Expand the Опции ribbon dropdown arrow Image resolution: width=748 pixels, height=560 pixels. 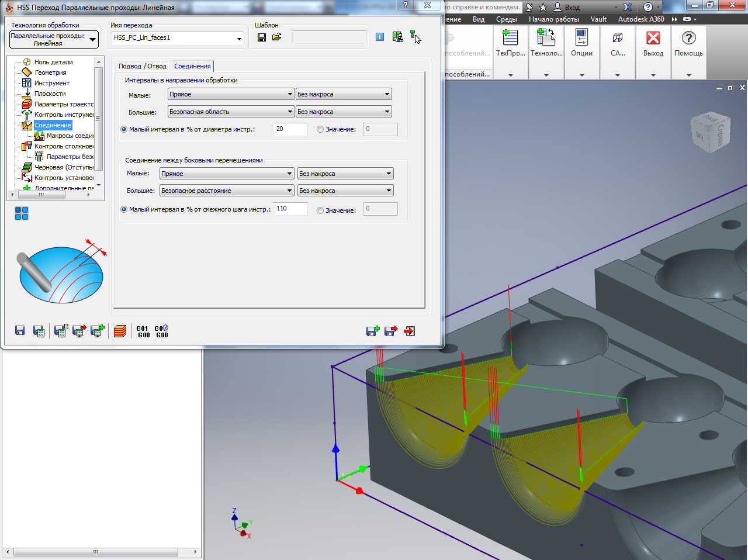click(x=581, y=75)
